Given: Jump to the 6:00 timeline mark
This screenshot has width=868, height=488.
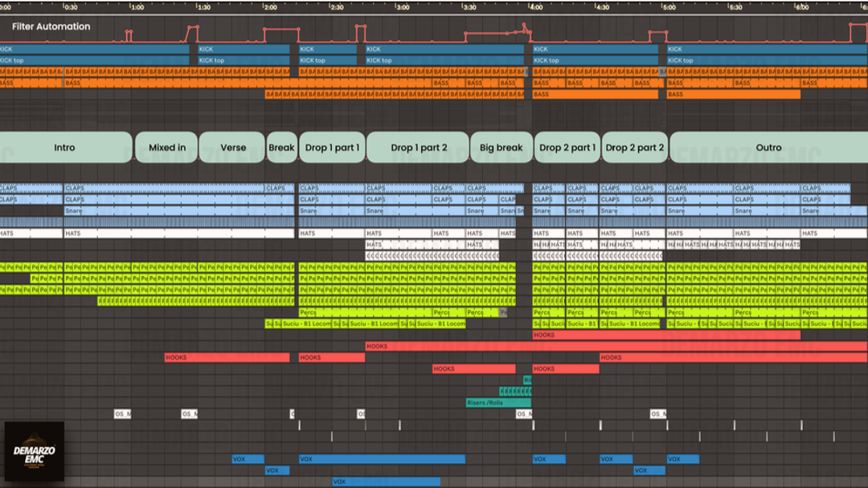Looking at the screenshot, I should [x=801, y=7].
